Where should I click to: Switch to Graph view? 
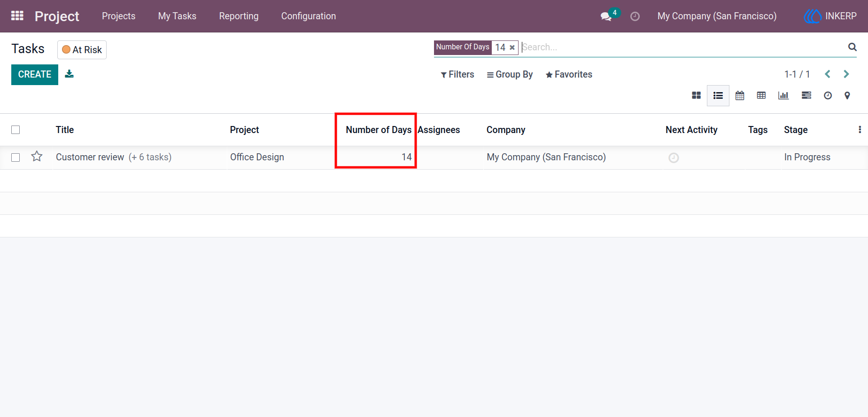783,95
